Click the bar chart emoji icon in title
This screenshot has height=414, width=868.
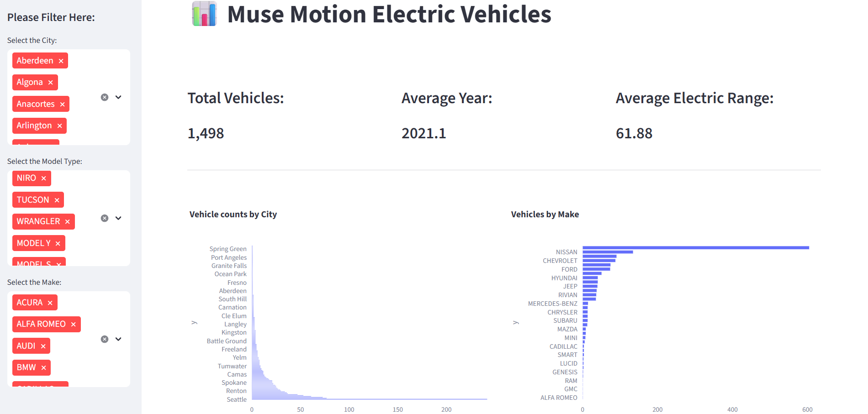coord(204,14)
